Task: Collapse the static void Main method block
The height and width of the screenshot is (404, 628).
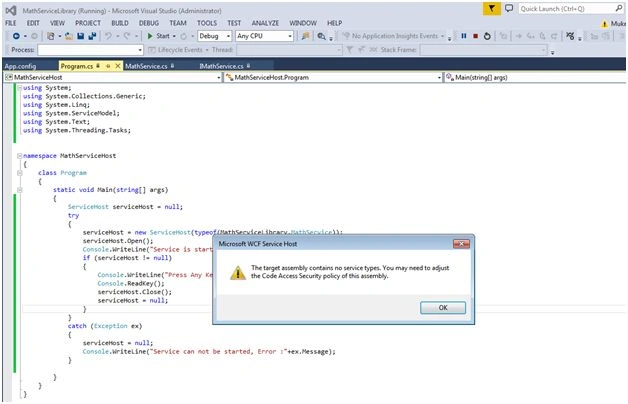Action: click(19, 190)
